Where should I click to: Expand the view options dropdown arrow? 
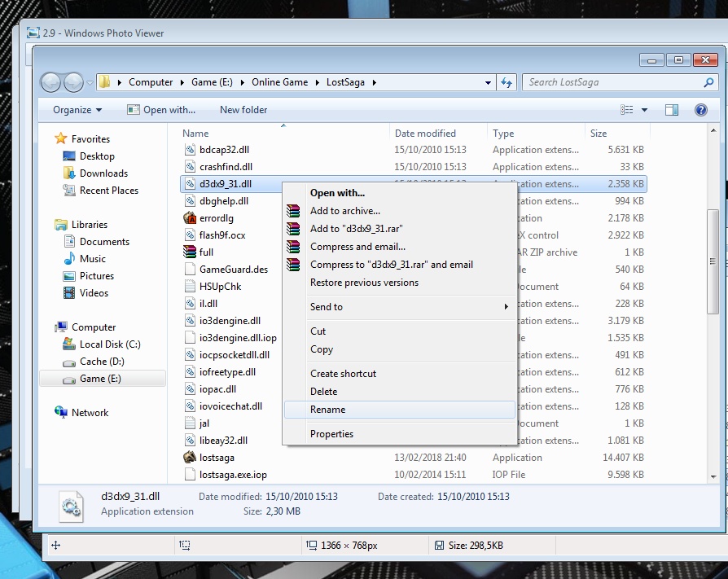[644, 110]
